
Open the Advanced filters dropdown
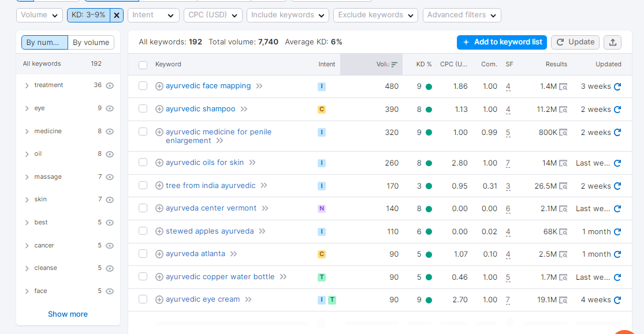(461, 15)
